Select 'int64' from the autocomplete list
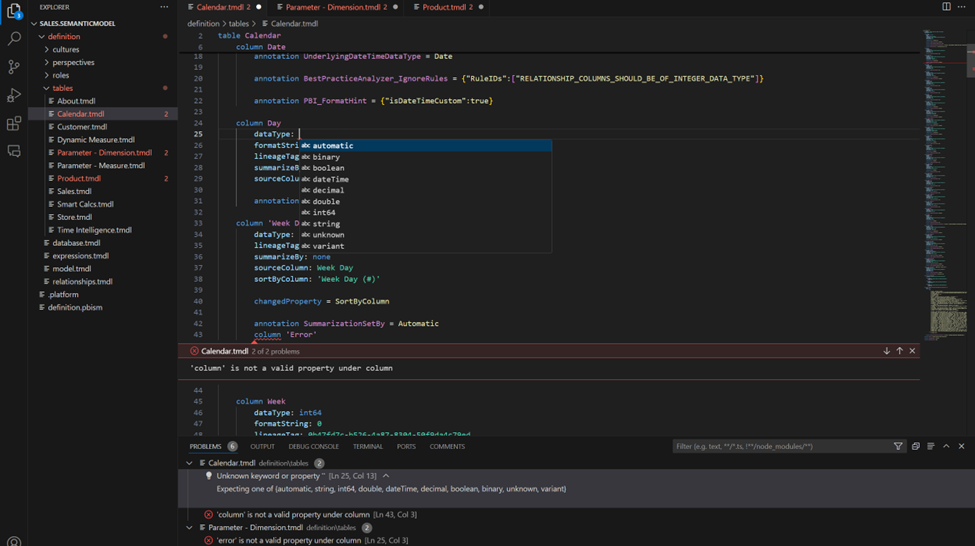Screen dimensions: 975x546 (x=324, y=212)
